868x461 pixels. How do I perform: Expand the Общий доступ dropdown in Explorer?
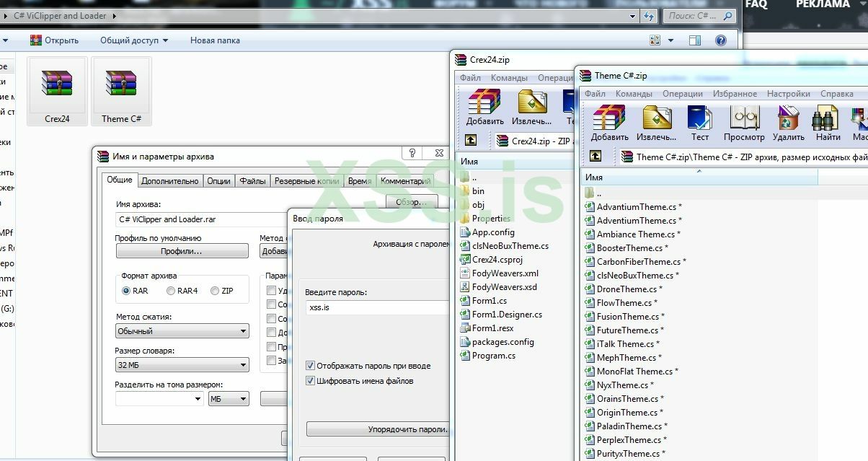click(x=134, y=40)
